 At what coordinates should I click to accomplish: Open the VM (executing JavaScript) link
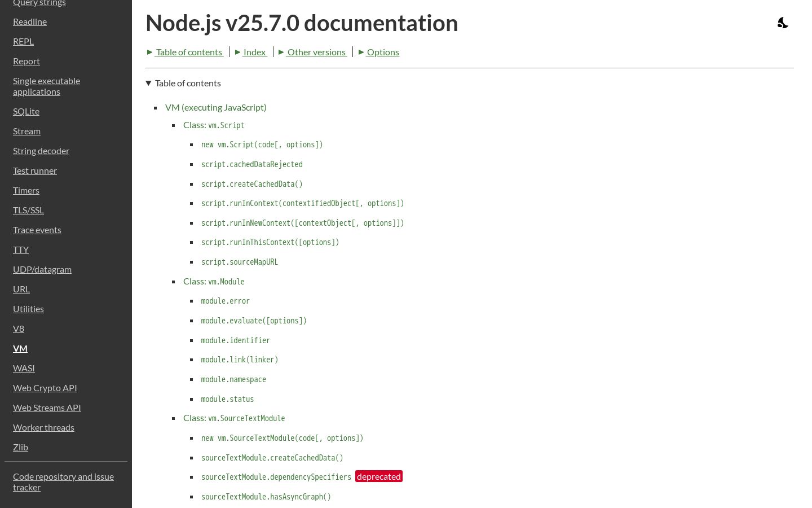[216, 107]
